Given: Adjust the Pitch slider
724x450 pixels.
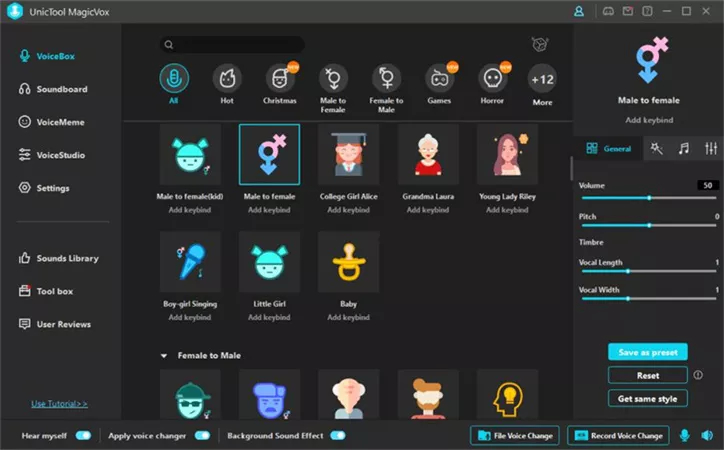Looking at the screenshot, I should (x=649, y=226).
